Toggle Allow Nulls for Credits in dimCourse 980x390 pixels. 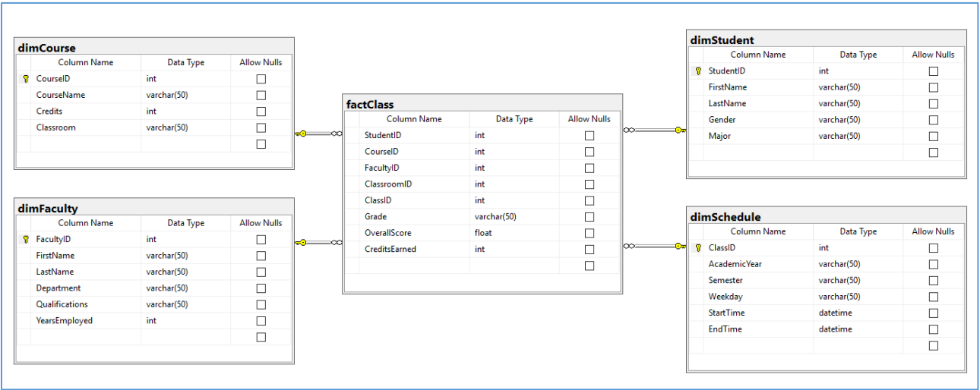coord(261,112)
